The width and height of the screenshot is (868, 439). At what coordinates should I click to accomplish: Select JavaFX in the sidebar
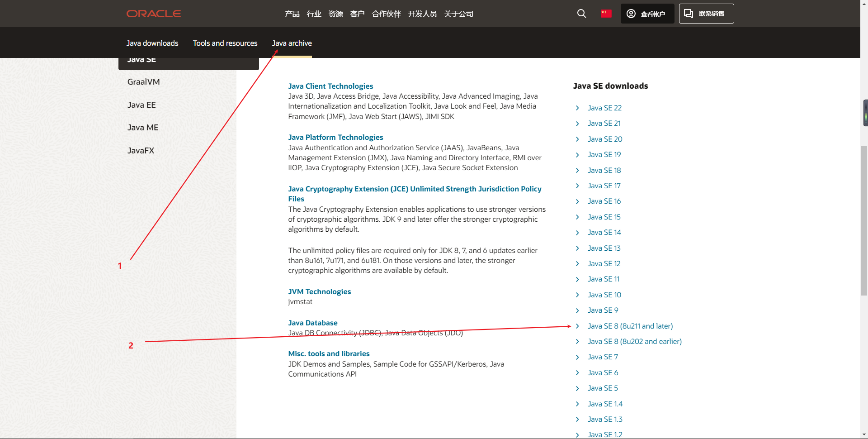tap(141, 151)
